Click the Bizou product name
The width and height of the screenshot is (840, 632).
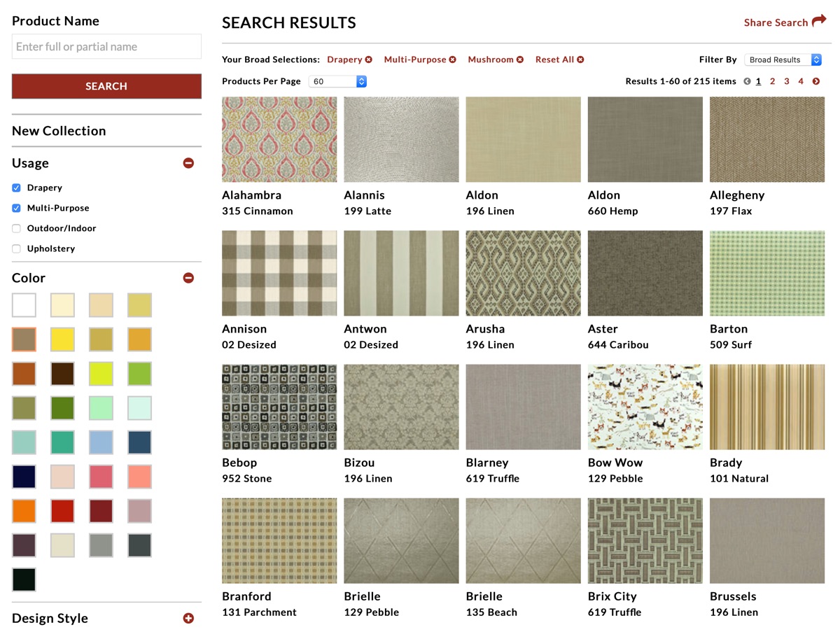pyautogui.click(x=359, y=463)
